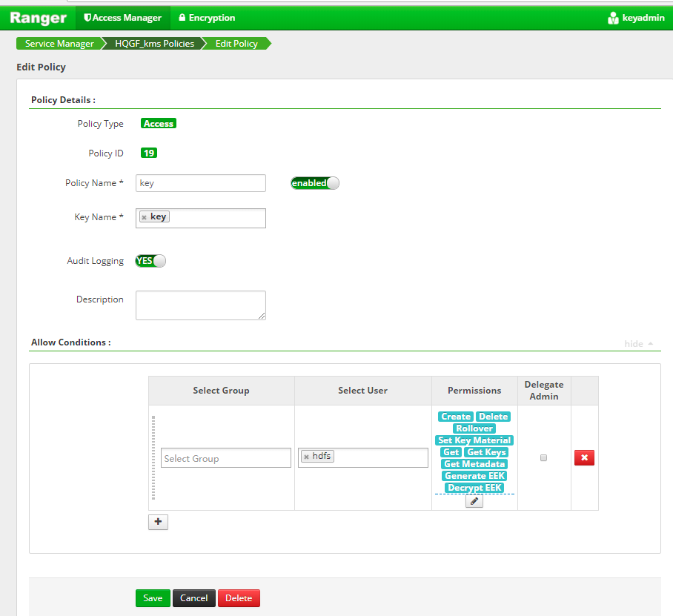Viewport: 673px width, 616px height.
Task: Remove the 'key' tag from Key Name
Action: point(145,217)
